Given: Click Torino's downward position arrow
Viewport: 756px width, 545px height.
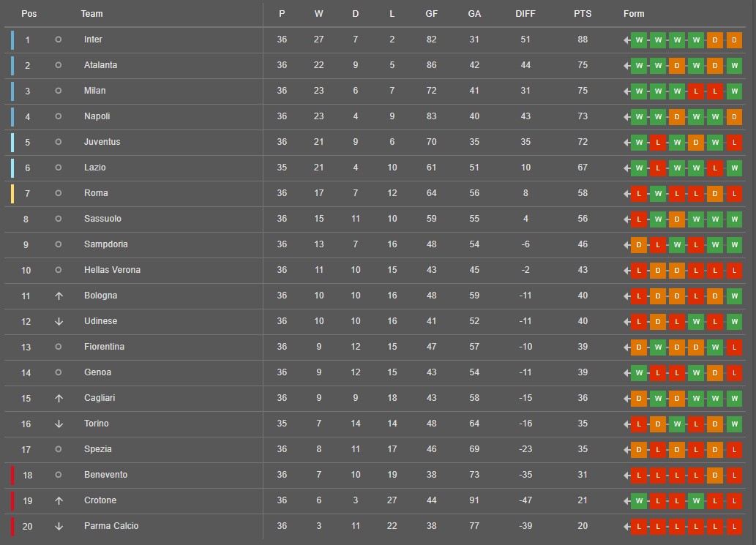Looking at the screenshot, I should pos(59,424).
